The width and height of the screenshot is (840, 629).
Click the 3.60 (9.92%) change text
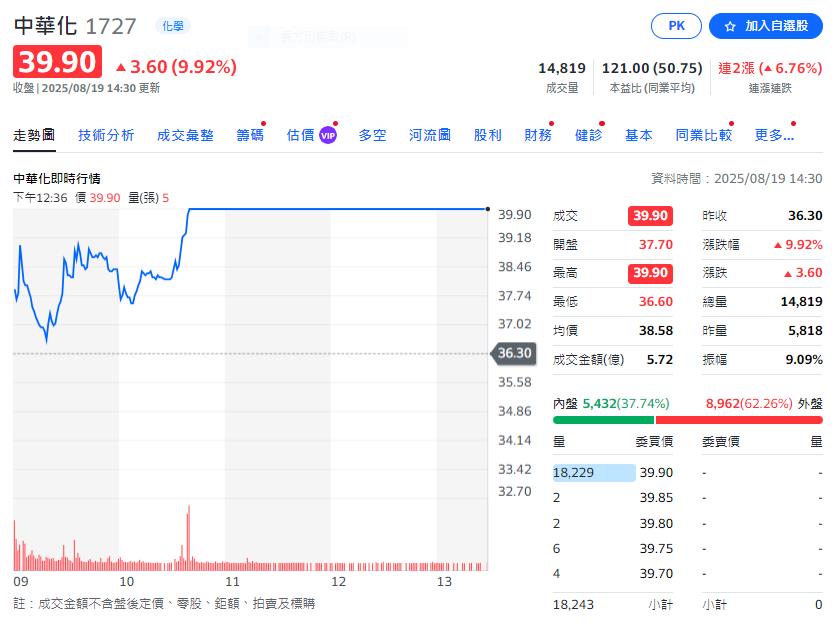(176, 67)
